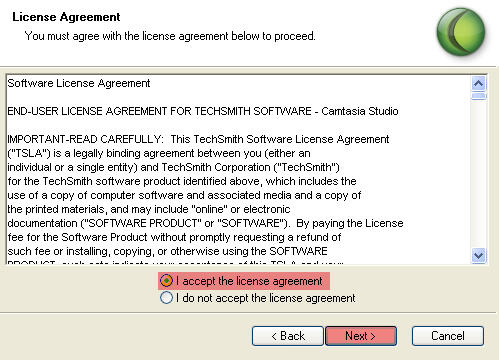Click the END-USER LICENSE AGREEMENT line
The image size is (499, 360).
203,111
